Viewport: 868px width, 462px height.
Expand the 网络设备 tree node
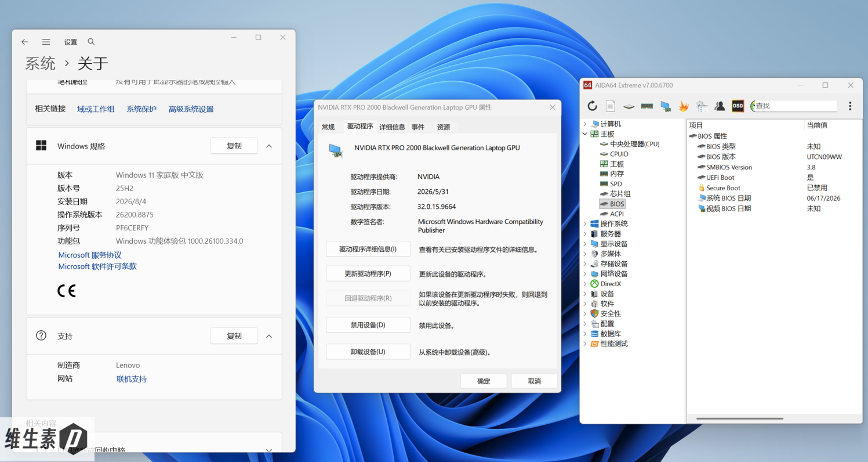[x=584, y=274]
